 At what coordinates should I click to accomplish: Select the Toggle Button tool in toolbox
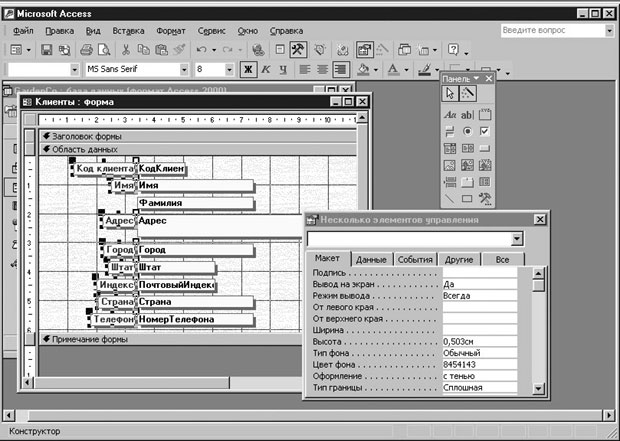(450, 131)
